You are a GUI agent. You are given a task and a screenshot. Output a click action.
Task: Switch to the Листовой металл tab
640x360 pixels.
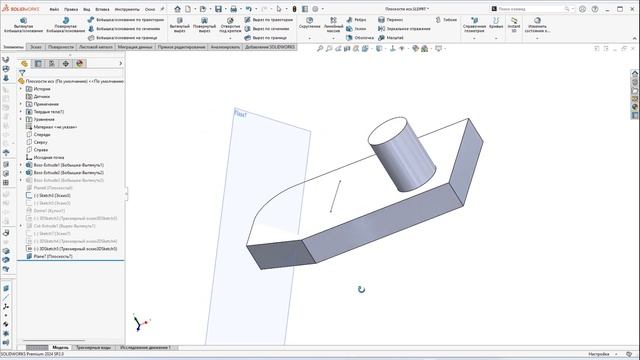tap(96, 47)
